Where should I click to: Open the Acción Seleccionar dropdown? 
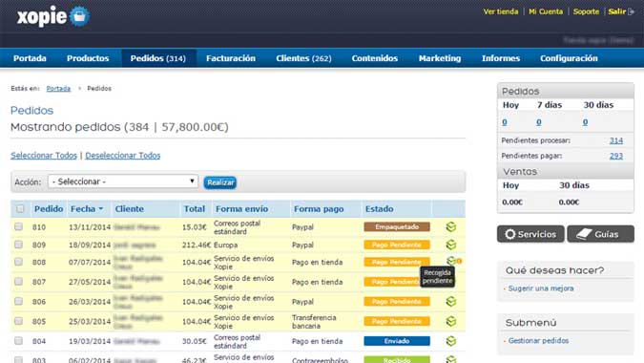123,181
